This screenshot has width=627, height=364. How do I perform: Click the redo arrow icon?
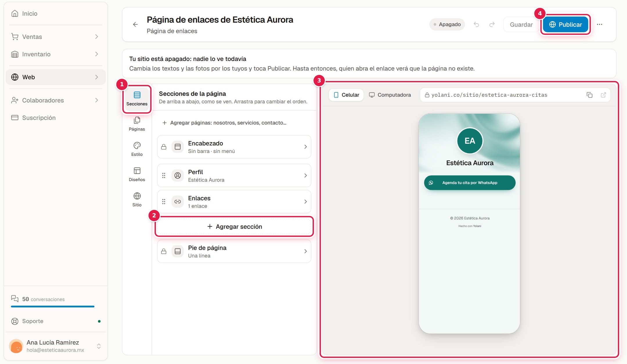click(492, 24)
